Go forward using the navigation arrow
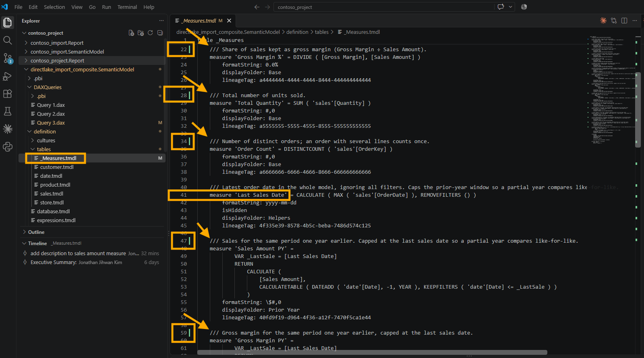This screenshot has height=358, width=644. click(267, 7)
